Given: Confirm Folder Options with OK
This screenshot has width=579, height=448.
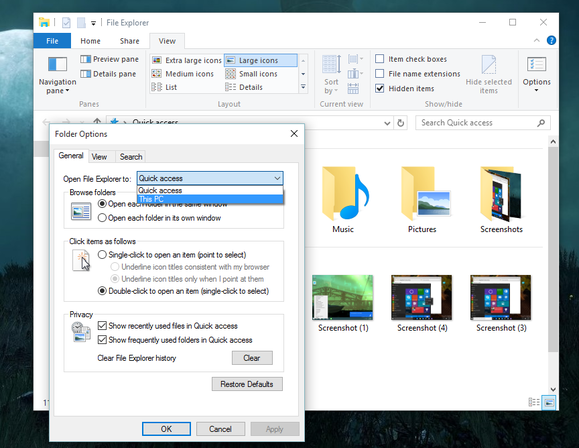Looking at the screenshot, I should point(166,429).
